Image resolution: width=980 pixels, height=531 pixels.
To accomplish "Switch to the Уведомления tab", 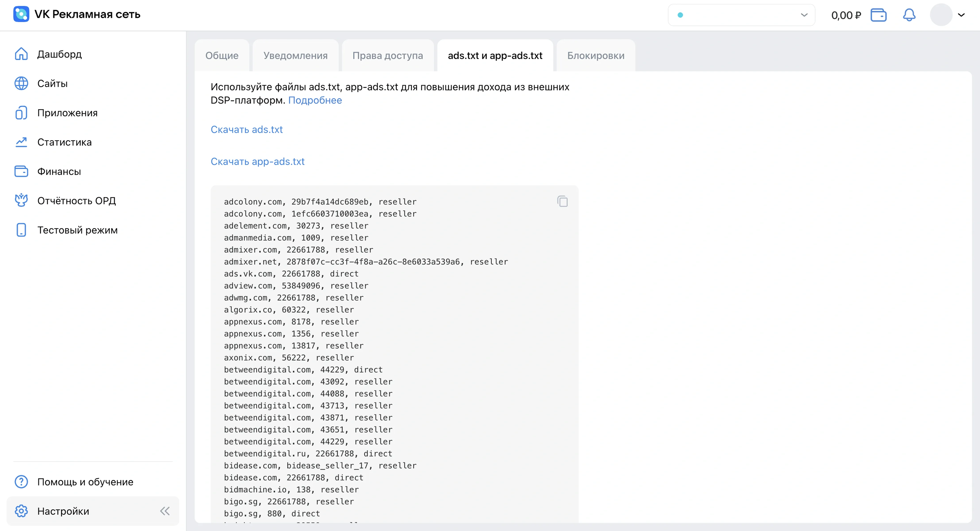I will (x=296, y=56).
